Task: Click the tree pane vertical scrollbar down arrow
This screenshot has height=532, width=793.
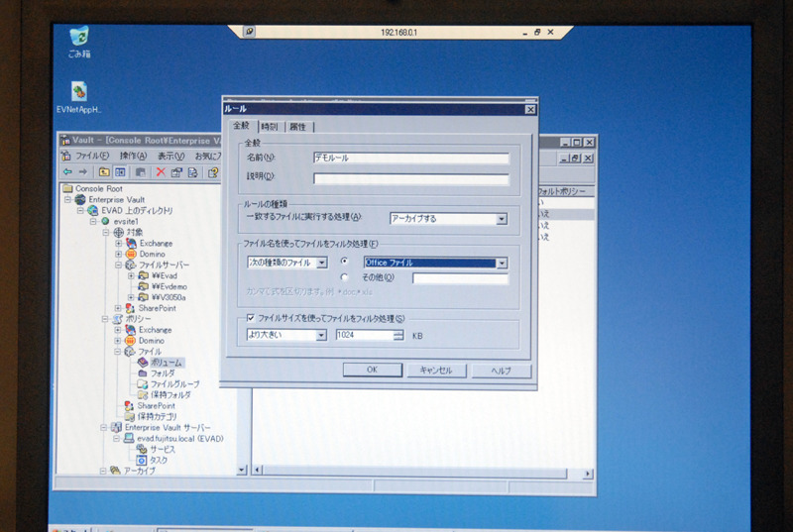Action: [241, 470]
